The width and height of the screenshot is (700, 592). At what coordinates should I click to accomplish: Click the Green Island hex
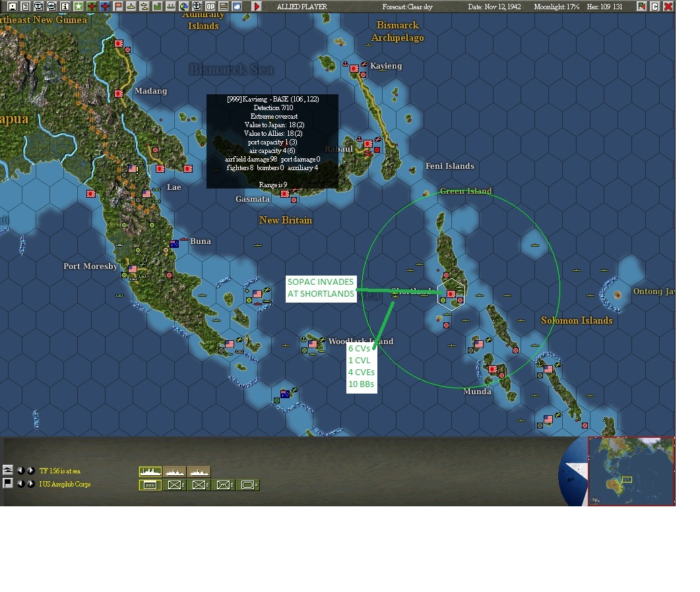(x=426, y=194)
